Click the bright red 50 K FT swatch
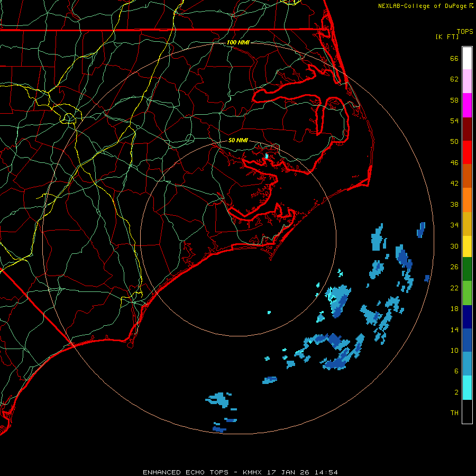Viewport: 476px width, 476px height. click(x=467, y=152)
